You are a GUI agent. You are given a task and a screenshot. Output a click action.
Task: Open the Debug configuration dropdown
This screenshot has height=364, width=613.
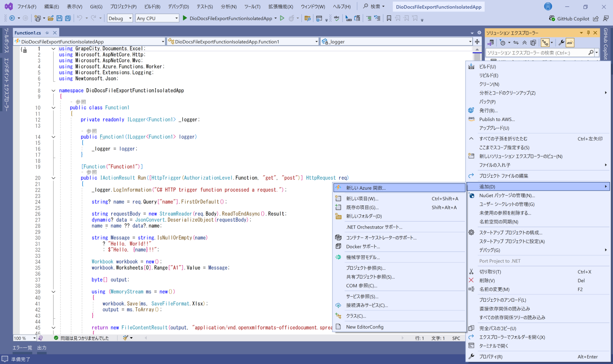coord(120,18)
